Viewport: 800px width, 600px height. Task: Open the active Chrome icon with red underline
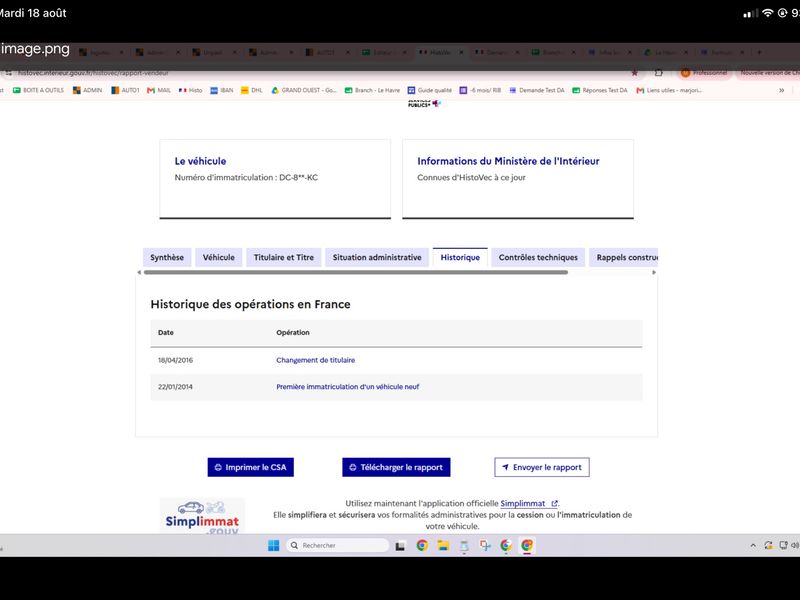(527, 545)
